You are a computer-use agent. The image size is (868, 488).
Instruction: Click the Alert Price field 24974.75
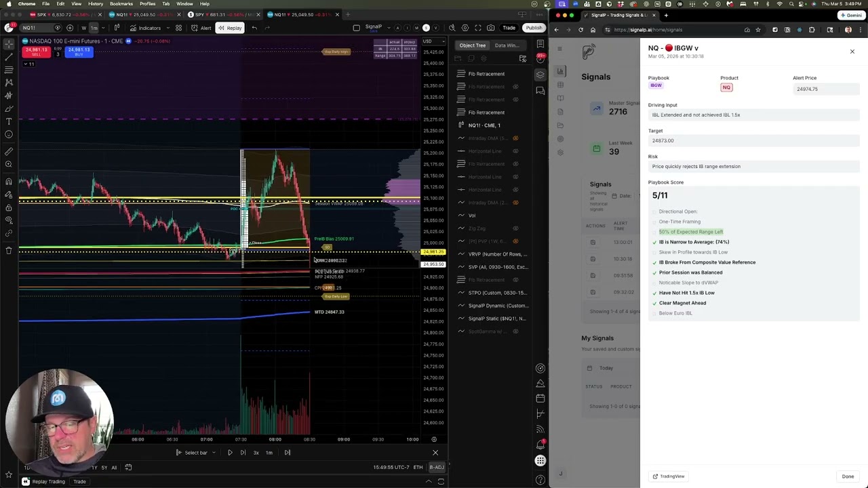pyautogui.click(x=826, y=89)
